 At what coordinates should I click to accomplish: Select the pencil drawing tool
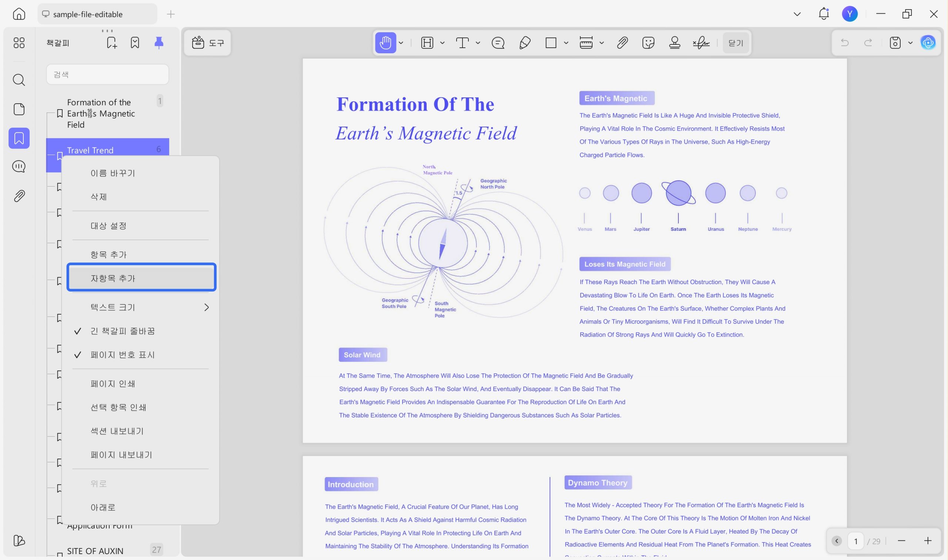tap(525, 43)
